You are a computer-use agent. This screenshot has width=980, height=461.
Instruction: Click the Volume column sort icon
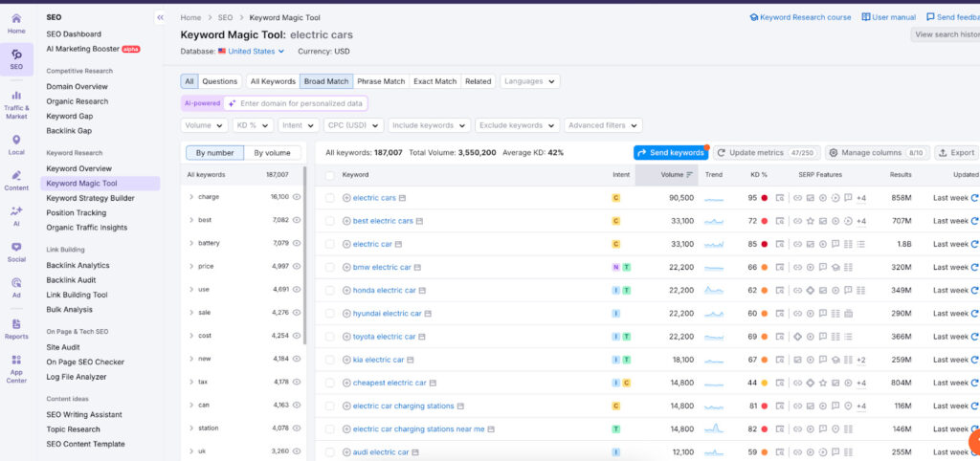pyautogui.click(x=689, y=175)
